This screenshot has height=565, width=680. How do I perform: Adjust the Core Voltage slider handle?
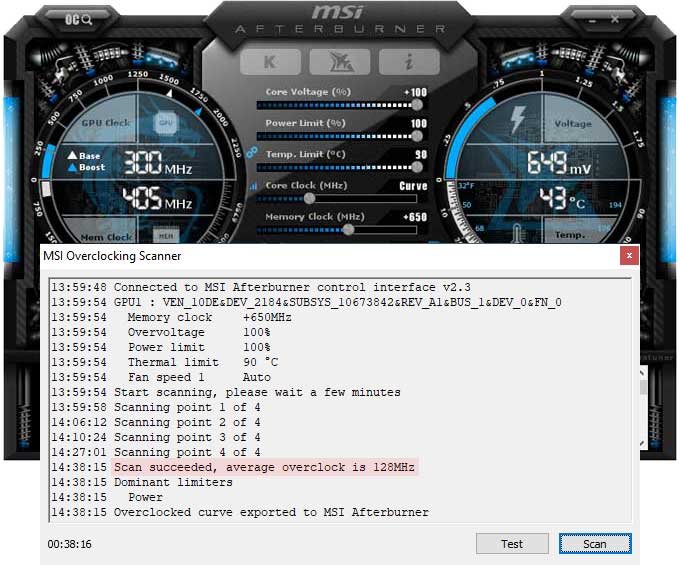click(417, 105)
